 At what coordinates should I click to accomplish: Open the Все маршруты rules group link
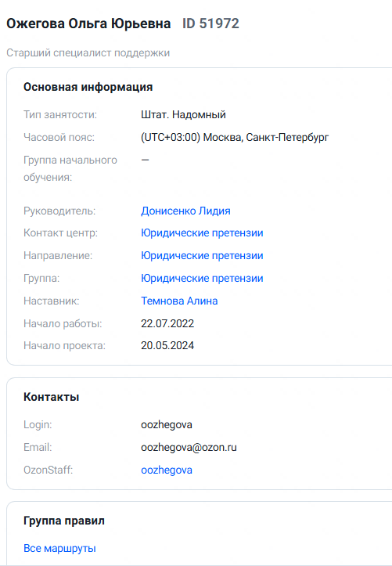tap(59, 548)
